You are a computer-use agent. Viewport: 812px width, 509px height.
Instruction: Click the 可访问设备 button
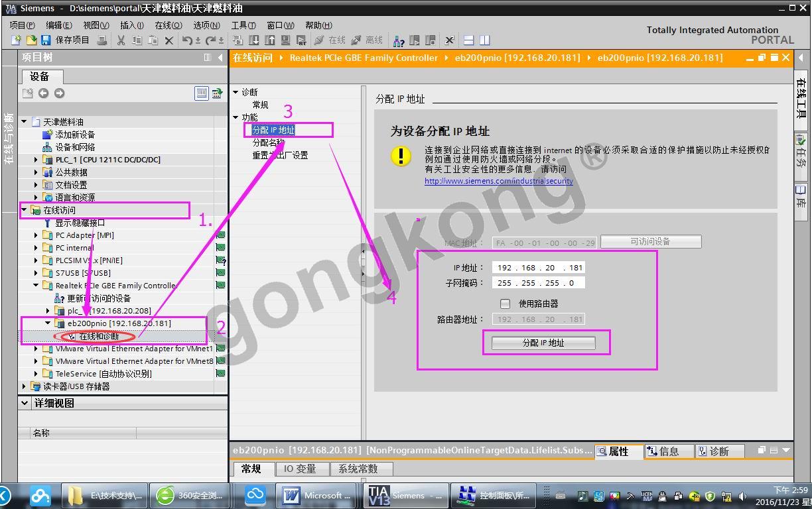(x=650, y=242)
